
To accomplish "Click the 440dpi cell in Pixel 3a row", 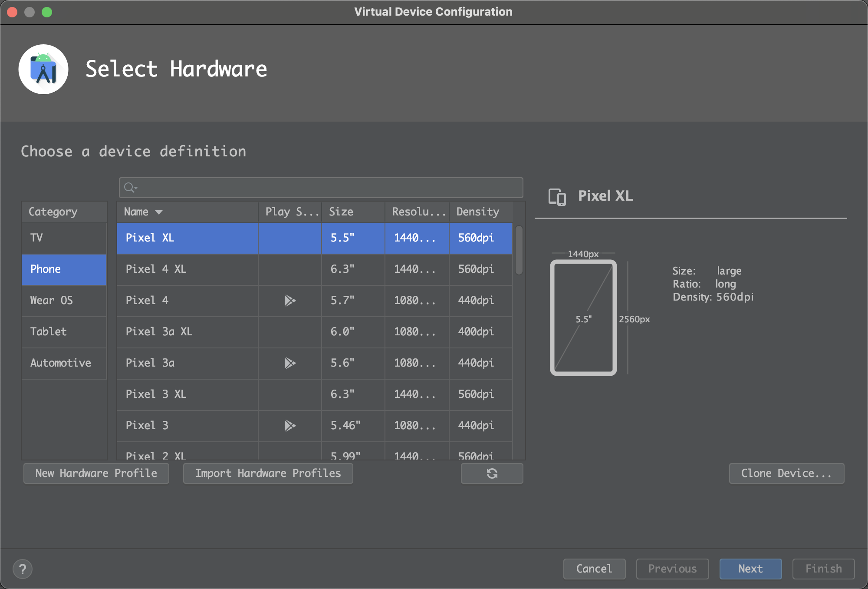I will (481, 363).
